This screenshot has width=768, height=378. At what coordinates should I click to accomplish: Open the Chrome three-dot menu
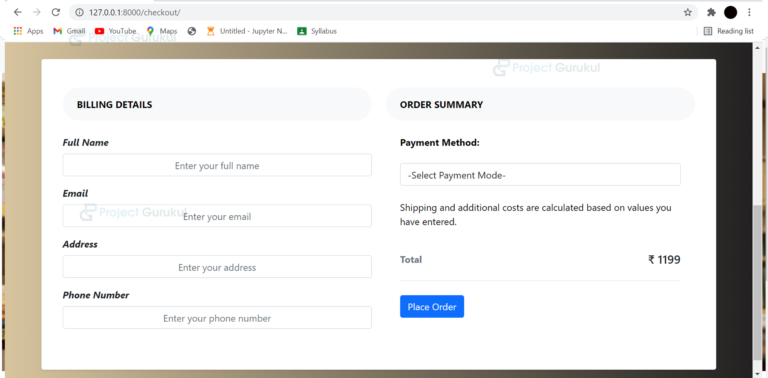(749, 12)
